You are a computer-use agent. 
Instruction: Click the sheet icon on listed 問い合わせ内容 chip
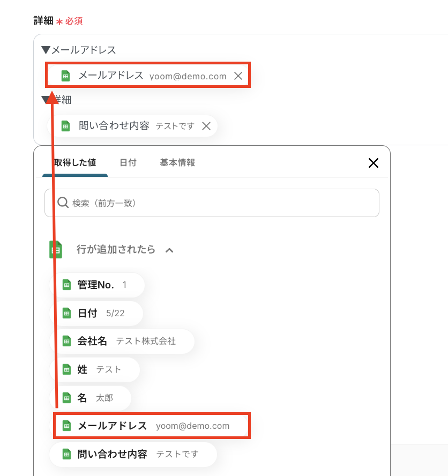(66, 455)
